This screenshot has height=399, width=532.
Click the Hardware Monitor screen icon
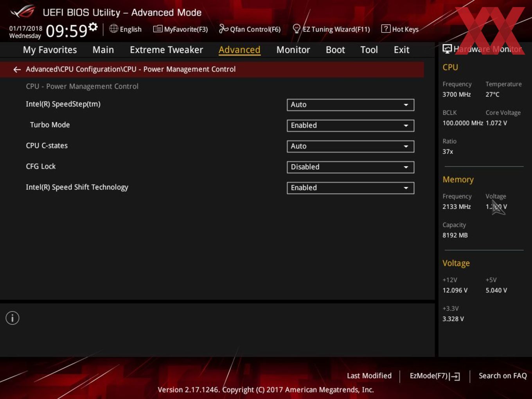447,49
